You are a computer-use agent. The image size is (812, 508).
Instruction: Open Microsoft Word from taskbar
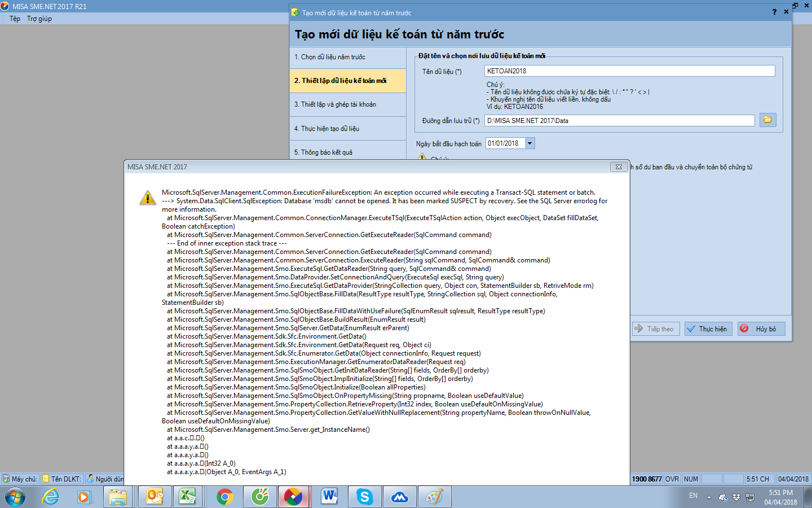(329, 497)
